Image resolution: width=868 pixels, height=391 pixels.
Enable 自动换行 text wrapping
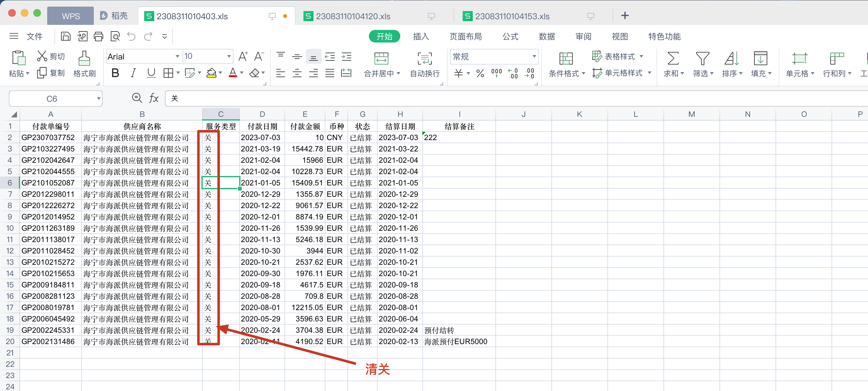[424, 64]
